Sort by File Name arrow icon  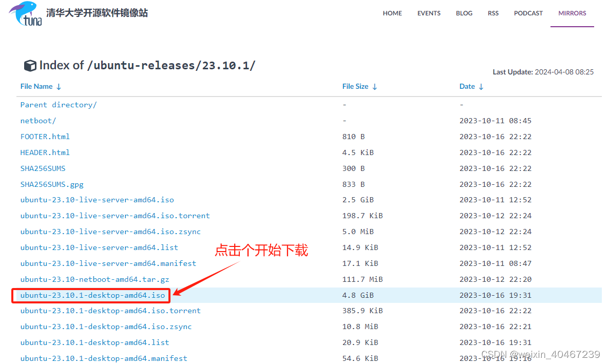(x=59, y=87)
